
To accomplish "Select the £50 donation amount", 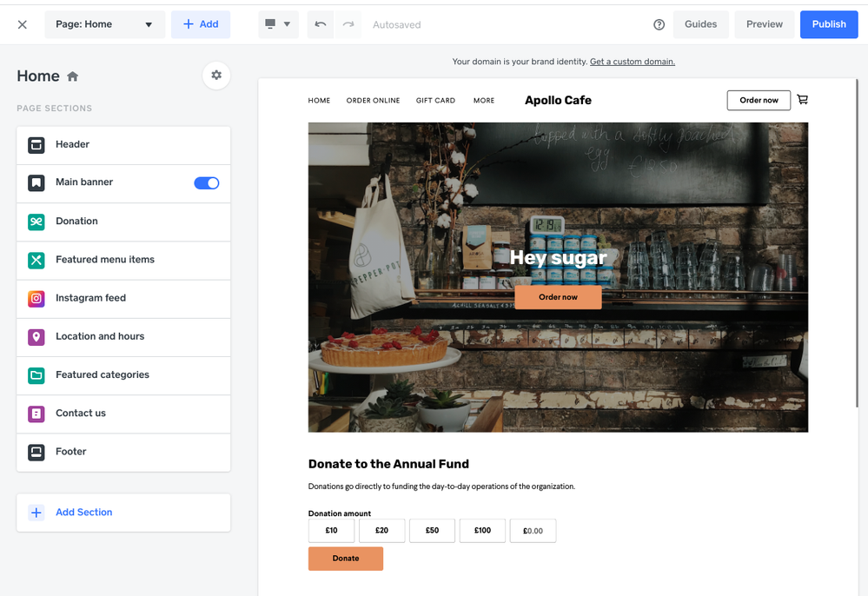I will (432, 530).
